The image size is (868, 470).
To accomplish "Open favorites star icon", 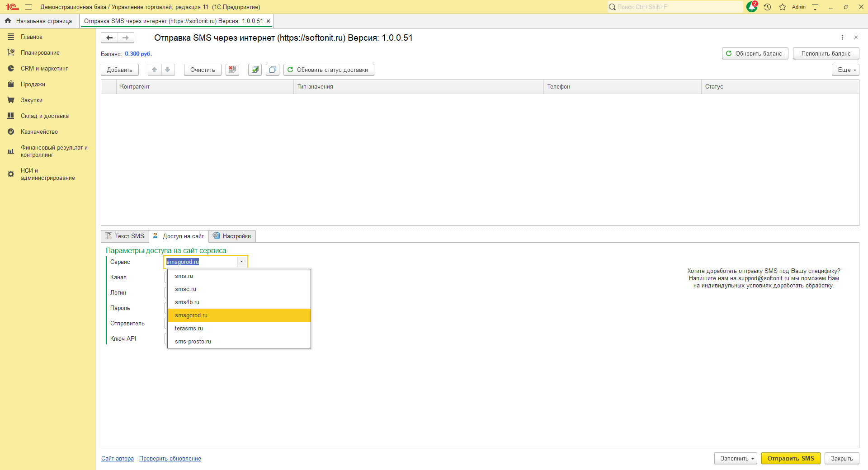I will click(x=783, y=7).
